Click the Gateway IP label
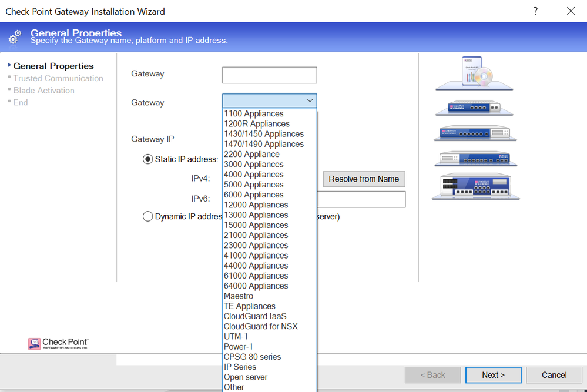Viewport: 587px width, 392px height. (x=152, y=139)
